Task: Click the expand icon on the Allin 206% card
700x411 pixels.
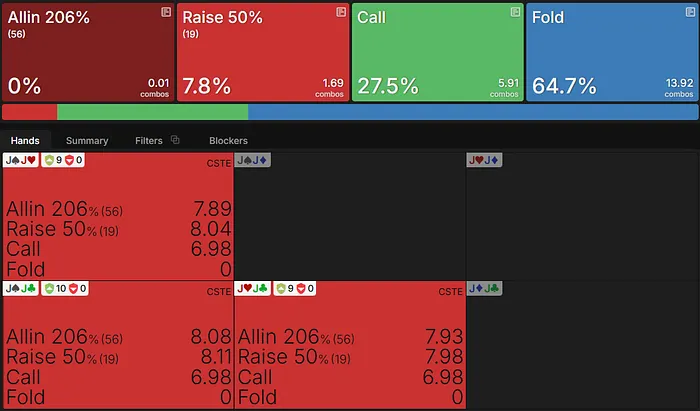Action: click(166, 11)
